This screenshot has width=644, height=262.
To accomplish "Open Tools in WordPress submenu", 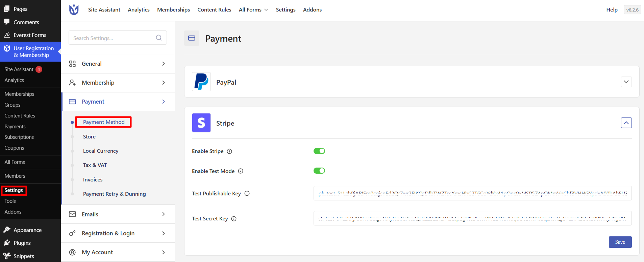I will pos(10,201).
